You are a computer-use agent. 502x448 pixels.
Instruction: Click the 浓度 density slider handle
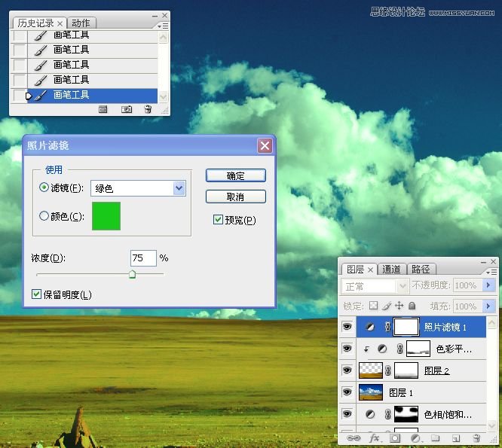click(132, 274)
